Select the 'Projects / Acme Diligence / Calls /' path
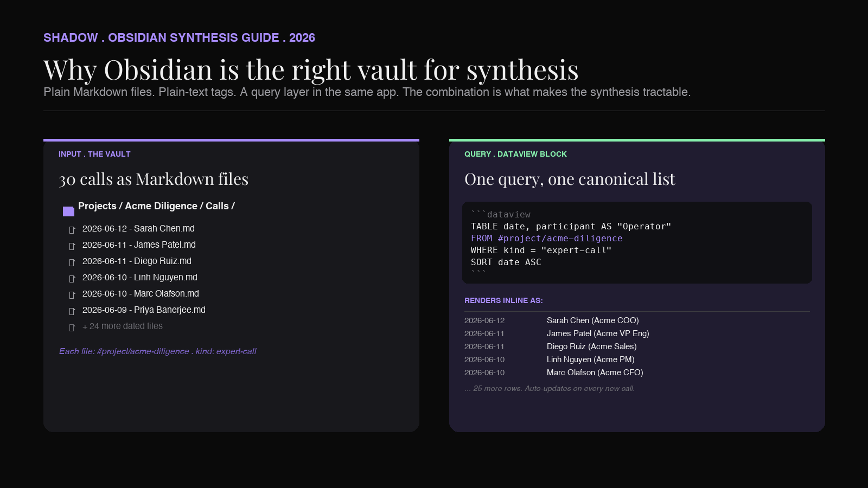868x488 pixels. coord(156,206)
